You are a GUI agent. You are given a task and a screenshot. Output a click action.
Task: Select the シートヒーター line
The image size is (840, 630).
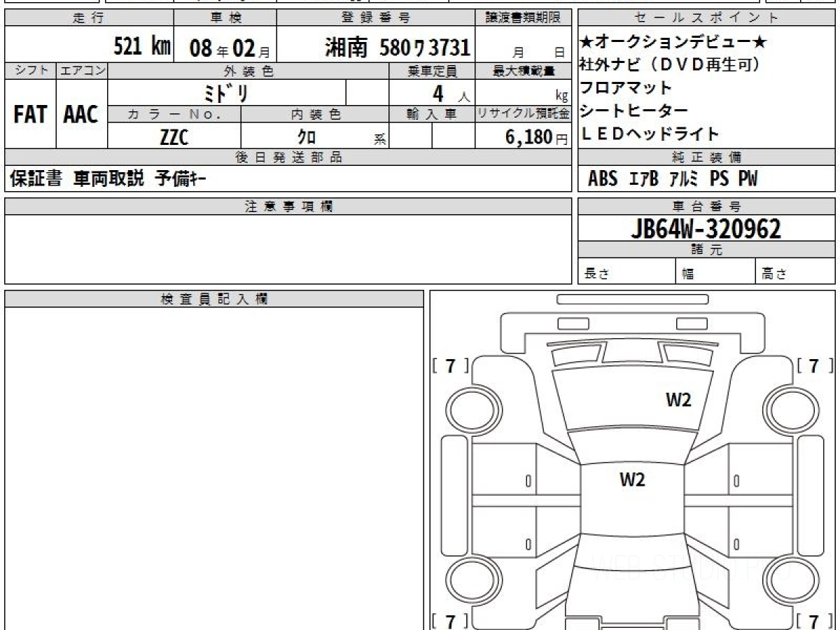(634, 111)
